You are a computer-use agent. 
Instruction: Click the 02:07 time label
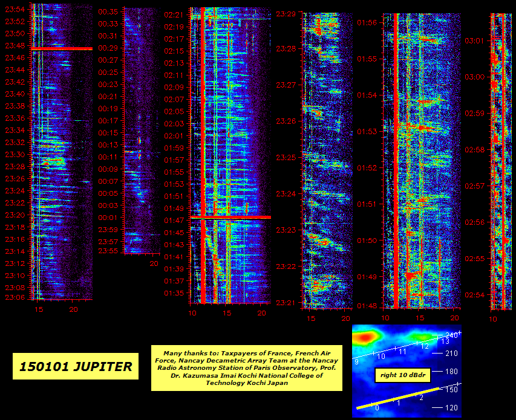pos(174,99)
